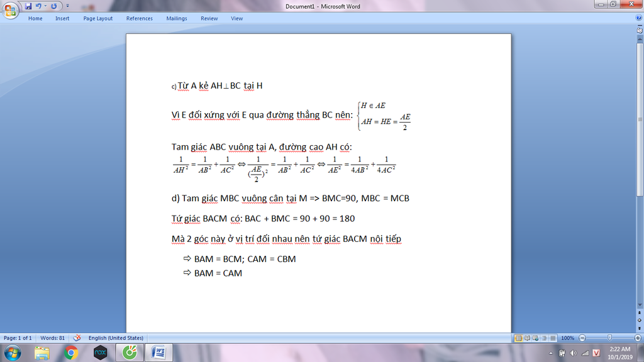This screenshot has height=362, width=644.
Task: Open the Page Layout tab
Action: [x=98, y=18]
